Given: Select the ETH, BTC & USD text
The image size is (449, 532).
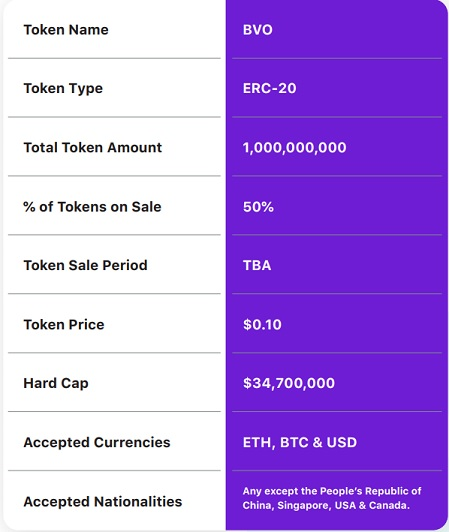Looking at the screenshot, I should 300,442.
